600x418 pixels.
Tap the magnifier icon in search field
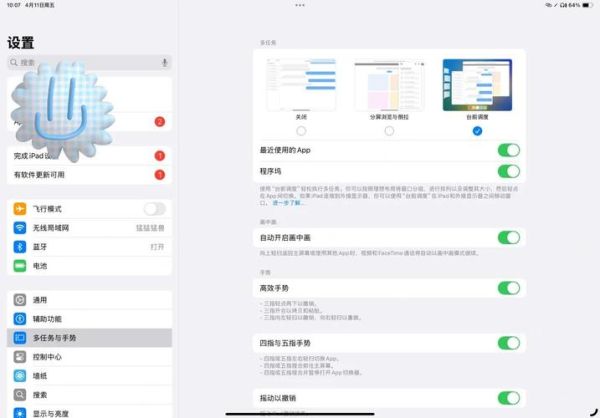tap(14, 62)
